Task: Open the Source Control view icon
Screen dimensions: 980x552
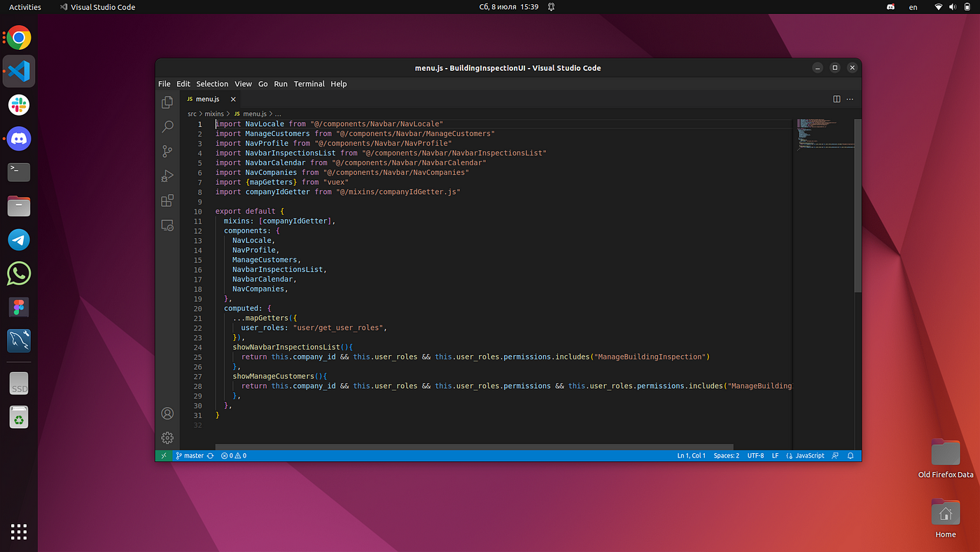Action: pyautogui.click(x=167, y=151)
